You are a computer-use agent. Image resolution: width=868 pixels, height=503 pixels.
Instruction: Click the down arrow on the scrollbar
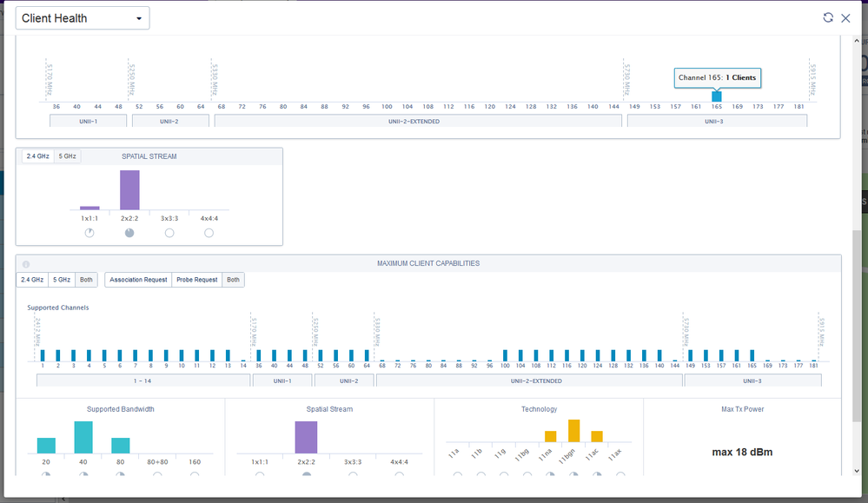857,471
